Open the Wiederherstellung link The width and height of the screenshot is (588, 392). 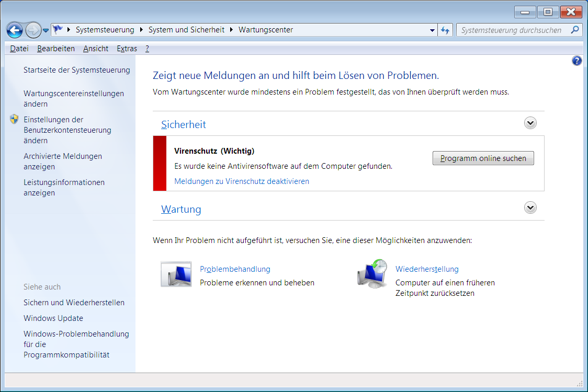pos(427,269)
